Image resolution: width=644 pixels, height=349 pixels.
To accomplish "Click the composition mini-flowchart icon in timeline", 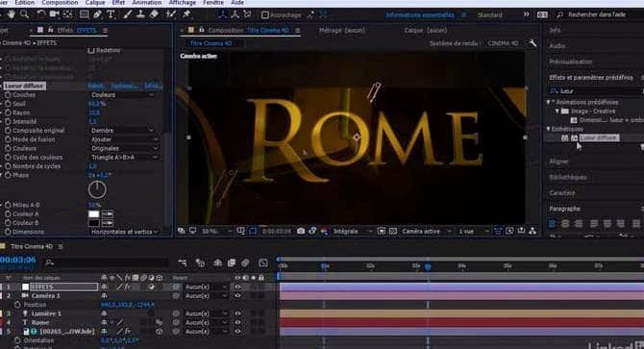I will [183, 262].
